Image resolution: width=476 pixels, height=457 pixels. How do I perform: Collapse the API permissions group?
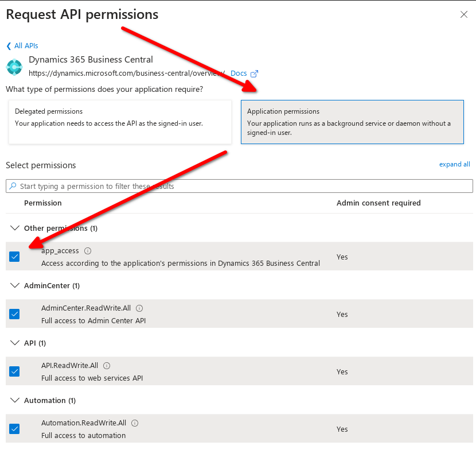pyautogui.click(x=15, y=343)
